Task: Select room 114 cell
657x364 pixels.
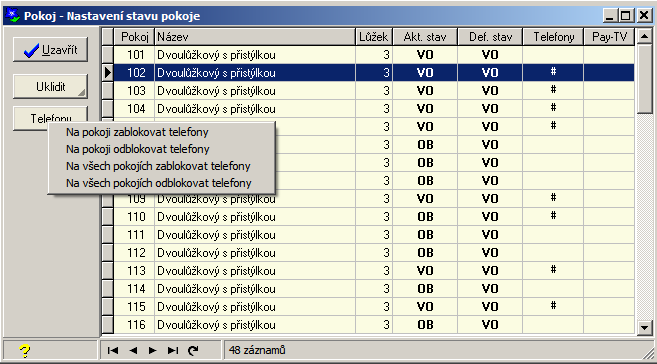Action: coord(135,289)
